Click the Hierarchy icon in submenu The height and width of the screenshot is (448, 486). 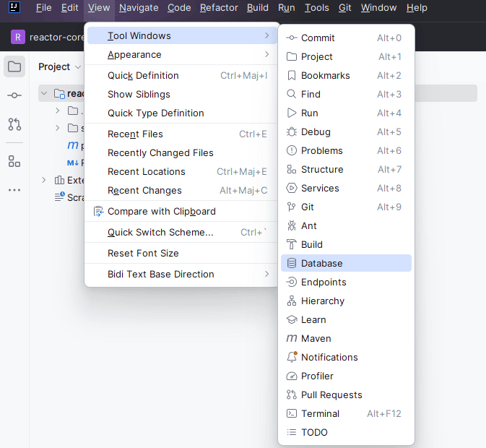coord(291,301)
